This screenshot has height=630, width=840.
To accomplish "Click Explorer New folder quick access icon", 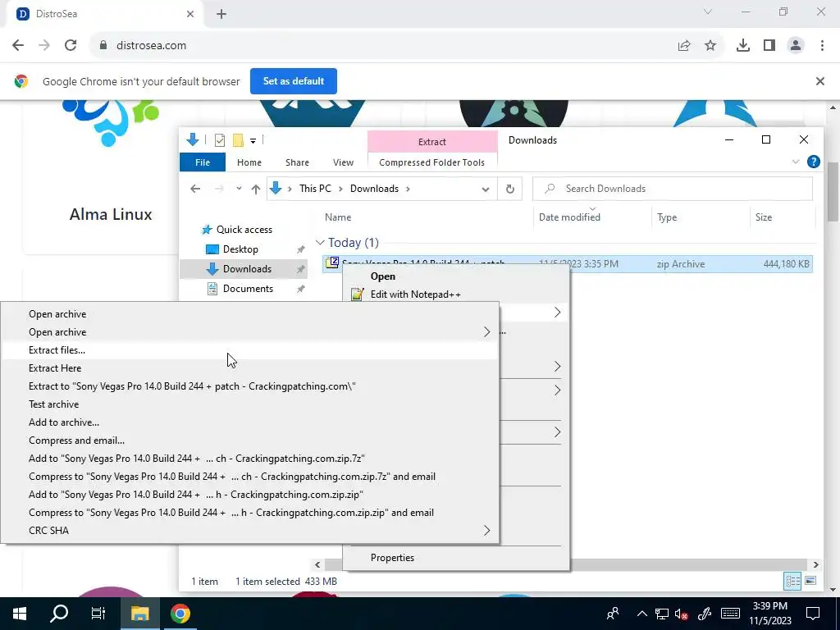I will point(239,140).
